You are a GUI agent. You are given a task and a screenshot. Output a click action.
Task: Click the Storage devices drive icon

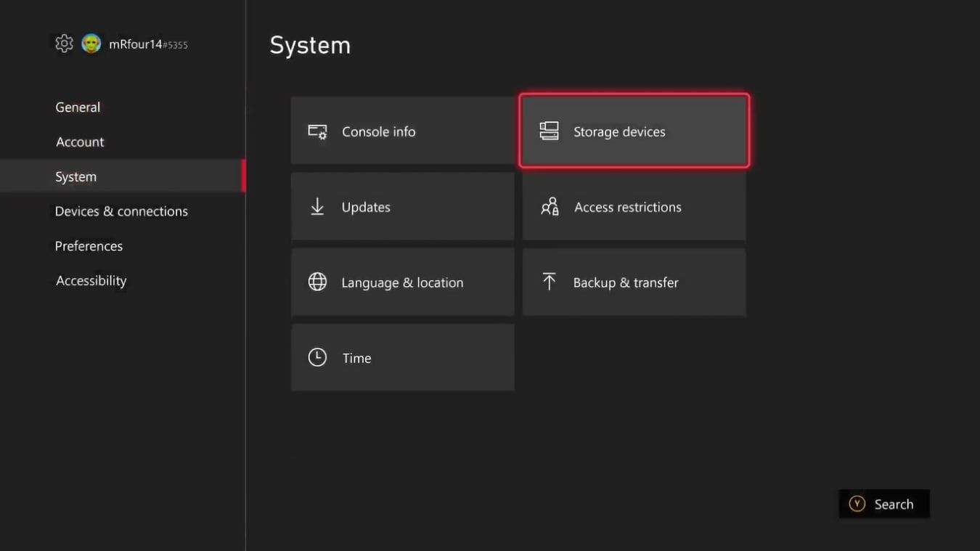[550, 131]
